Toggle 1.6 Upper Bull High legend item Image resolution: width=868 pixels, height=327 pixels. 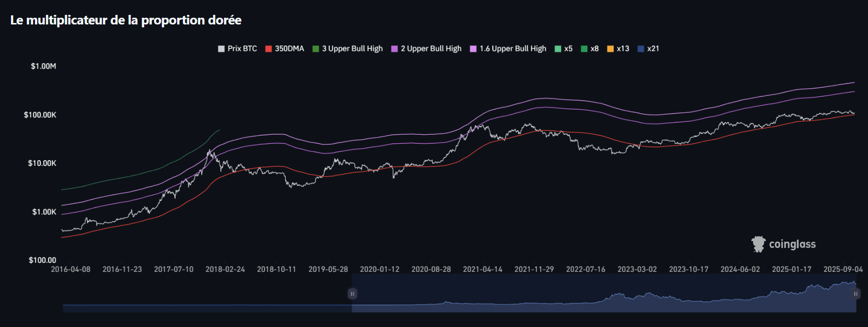point(508,48)
